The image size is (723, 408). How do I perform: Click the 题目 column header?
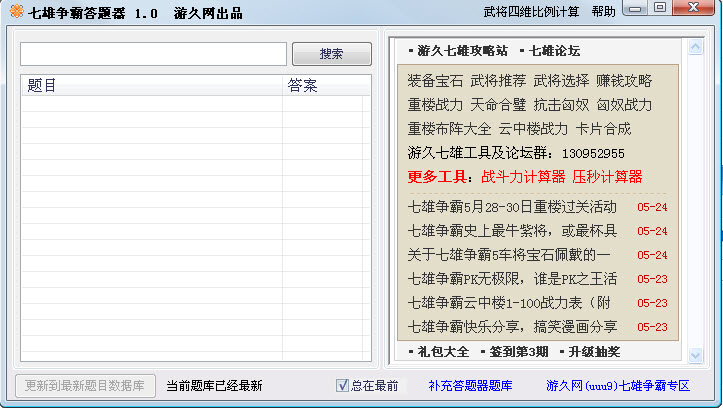[x=152, y=85]
